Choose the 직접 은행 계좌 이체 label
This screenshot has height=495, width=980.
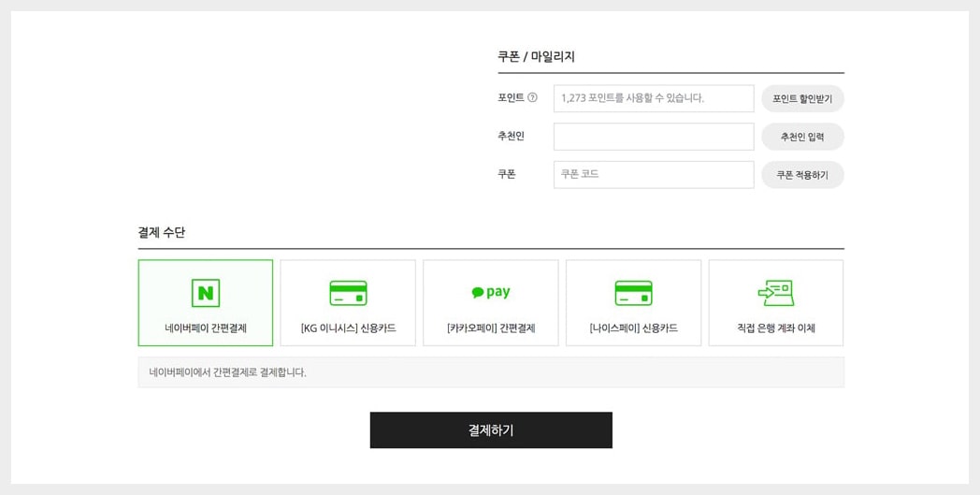775,328
